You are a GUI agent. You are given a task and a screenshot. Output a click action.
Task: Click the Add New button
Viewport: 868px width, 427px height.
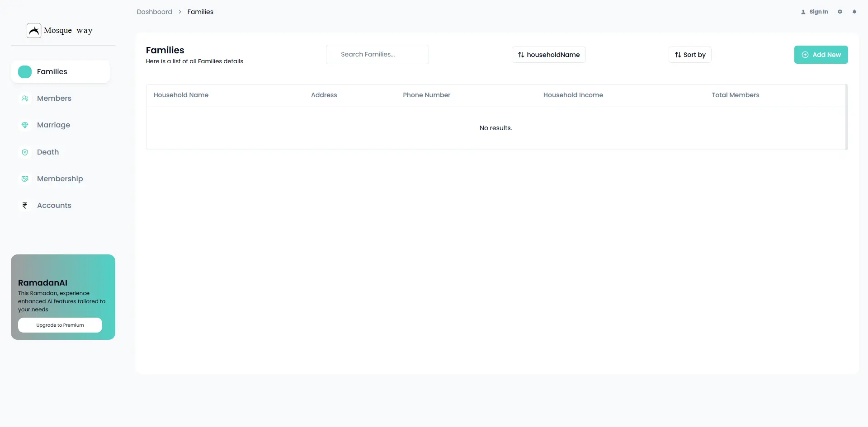(x=821, y=54)
